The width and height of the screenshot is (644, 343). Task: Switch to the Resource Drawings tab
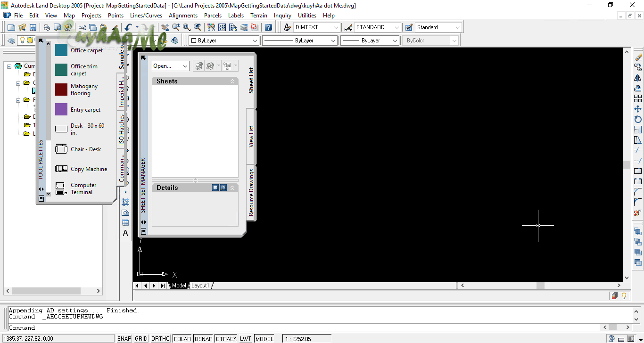[x=251, y=192]
